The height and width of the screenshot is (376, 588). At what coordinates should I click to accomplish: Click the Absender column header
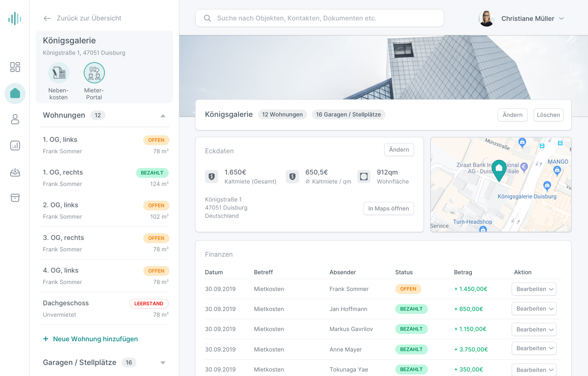[x=343, y=272]
